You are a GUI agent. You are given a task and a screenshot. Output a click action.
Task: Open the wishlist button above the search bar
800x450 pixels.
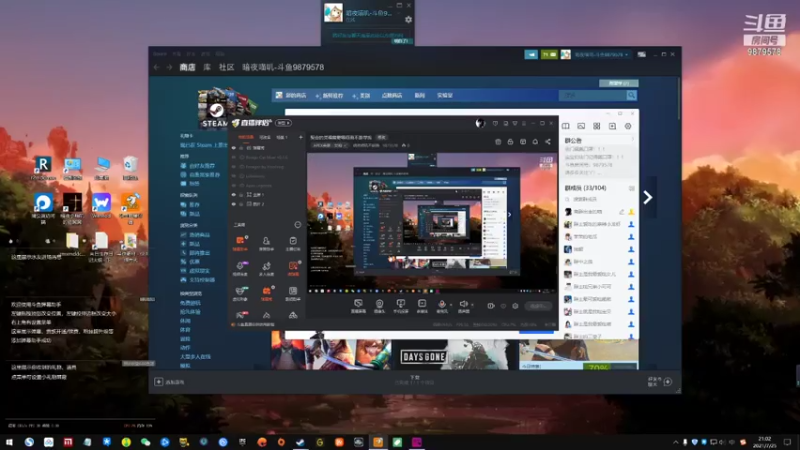tap(618, 83)
